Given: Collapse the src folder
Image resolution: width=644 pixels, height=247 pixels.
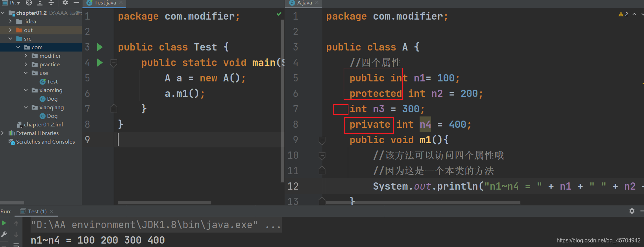Looking at the screenshot, I should point(10,39).
